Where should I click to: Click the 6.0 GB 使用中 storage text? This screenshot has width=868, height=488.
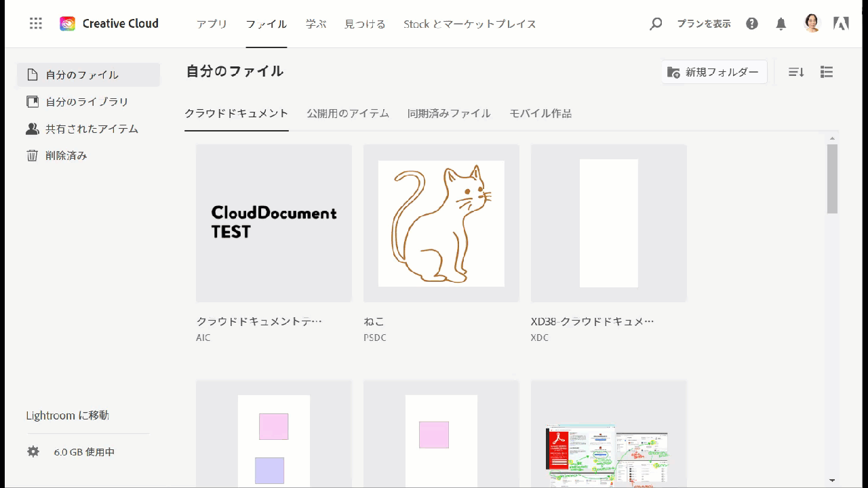point(84,451)
